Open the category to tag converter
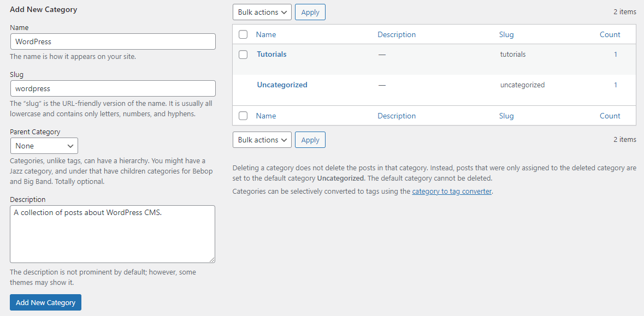 tap(451, 191)
